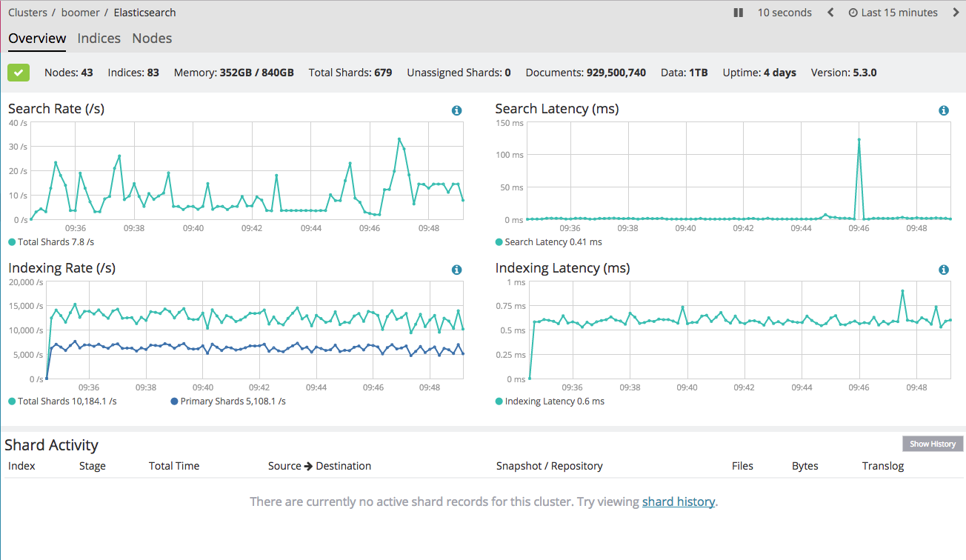Screen dimensions: 966x560
Task: Click the Files column header
Action: point(742,466)
